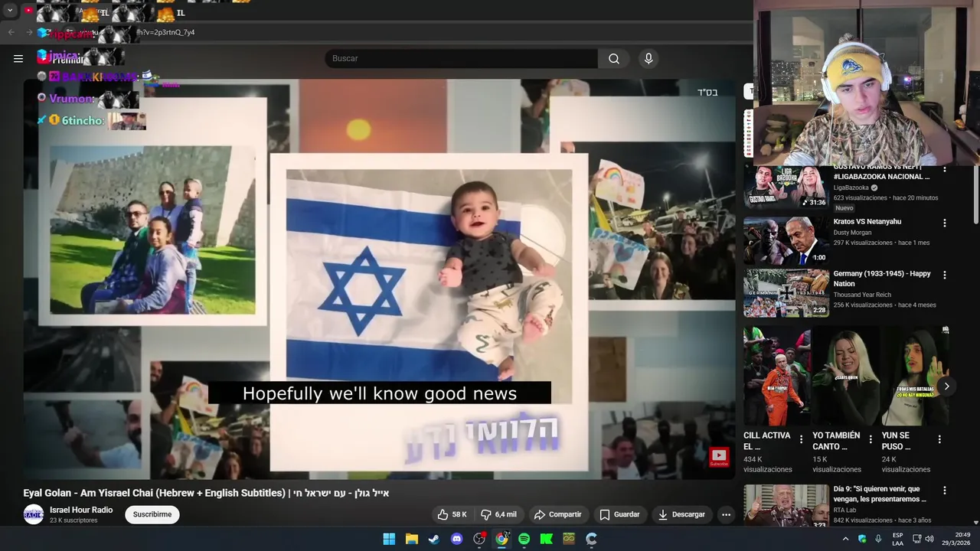Open Kratos VS Netanyahu video title
The height and width of the screenshot is (551, 980).
click(867, 221)
